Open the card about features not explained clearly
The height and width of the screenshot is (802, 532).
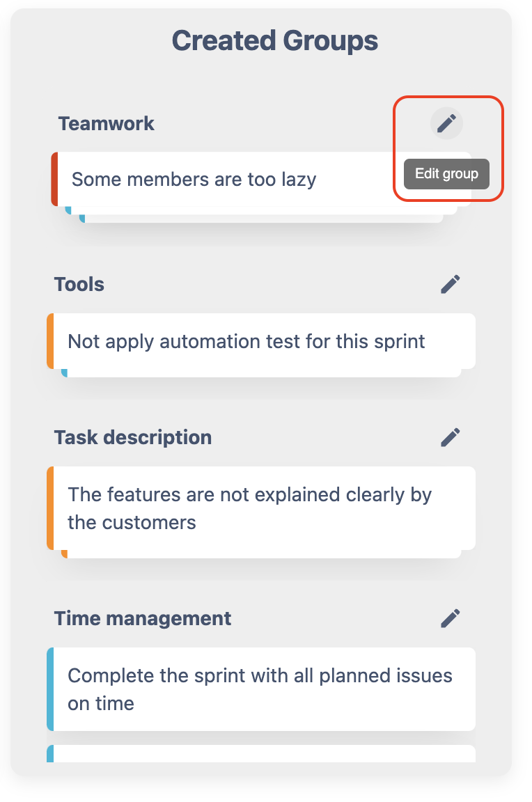pyautogui.click(x=251, y=508)
